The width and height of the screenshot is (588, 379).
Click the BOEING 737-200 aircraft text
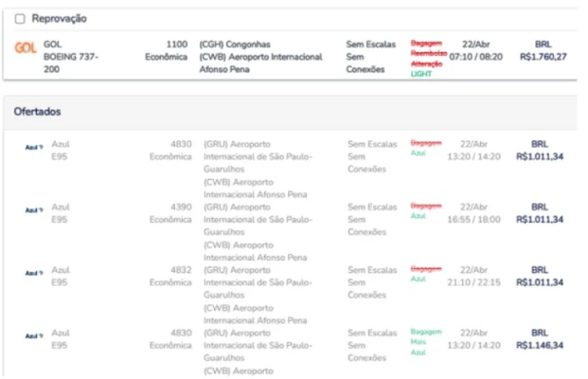[71, 63]
